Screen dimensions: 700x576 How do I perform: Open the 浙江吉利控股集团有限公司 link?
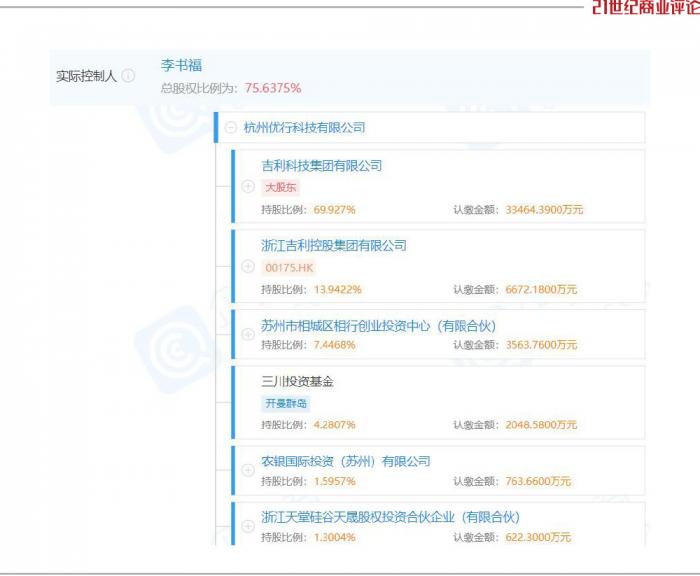pos(334,245)
